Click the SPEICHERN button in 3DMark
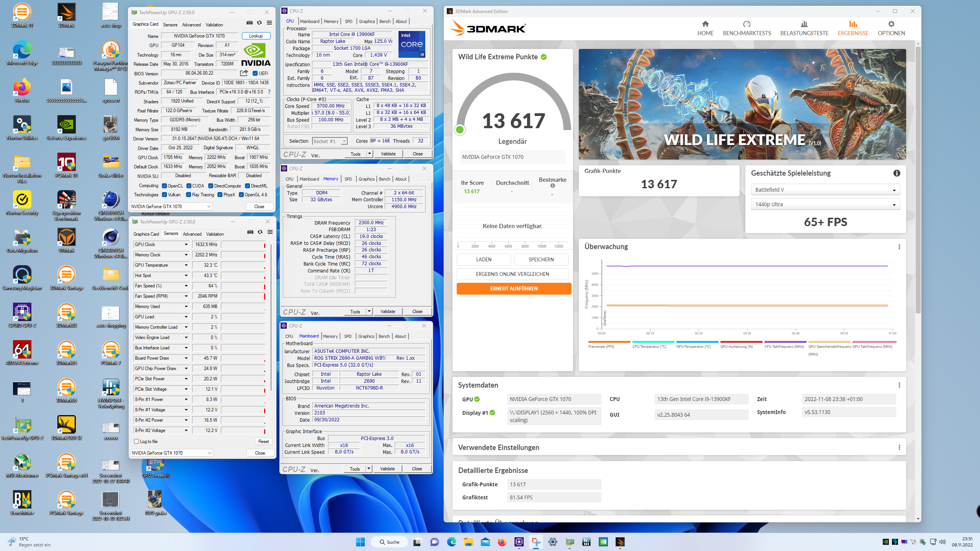This screenshot has width=980, height=551. pos(541,259)
